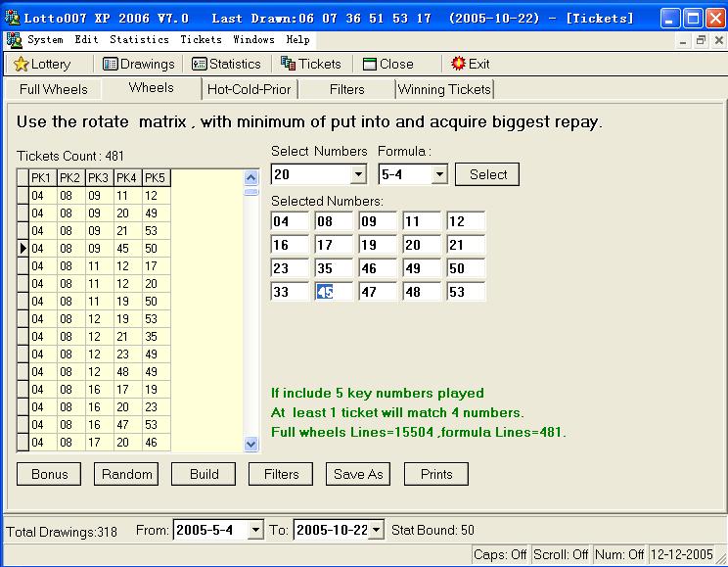This screenshot has height=567, width=728.
Task: Open the Statistics menu
Action: 139,39
